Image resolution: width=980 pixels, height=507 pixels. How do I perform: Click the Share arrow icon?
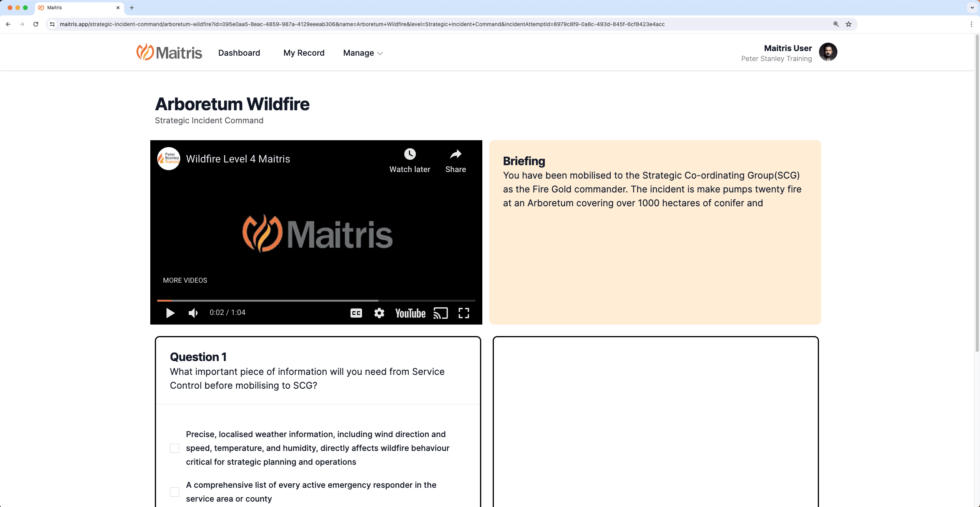(455, 154)
